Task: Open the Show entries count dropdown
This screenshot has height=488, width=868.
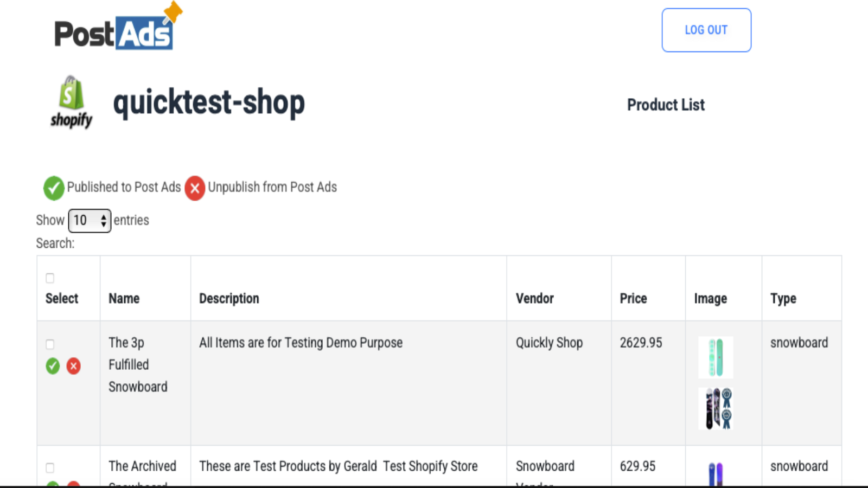Action: click(90, 221)
